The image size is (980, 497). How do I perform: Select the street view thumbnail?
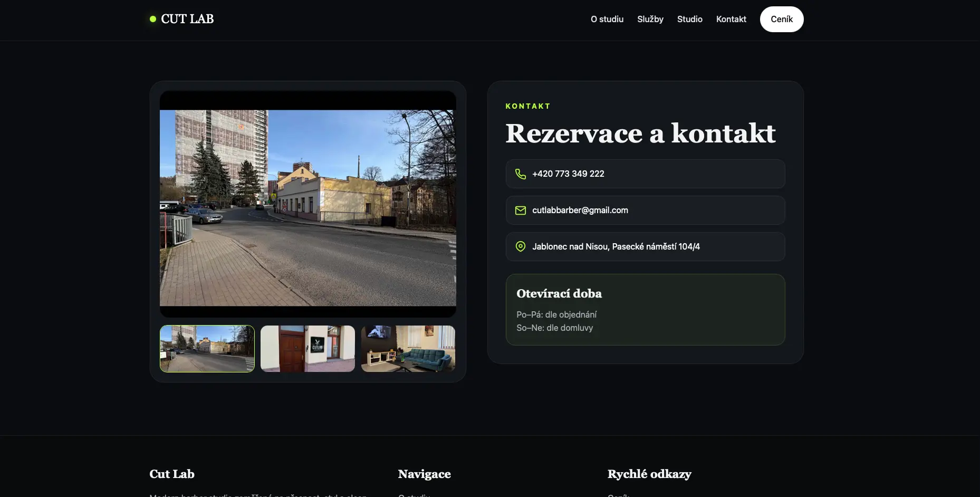tap(207, 349)
